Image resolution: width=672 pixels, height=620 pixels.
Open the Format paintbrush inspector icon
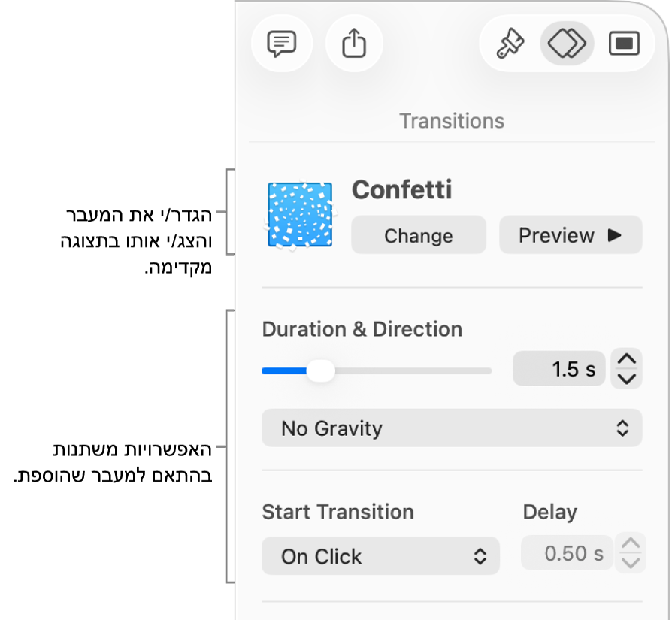click(x=508, y=44)
